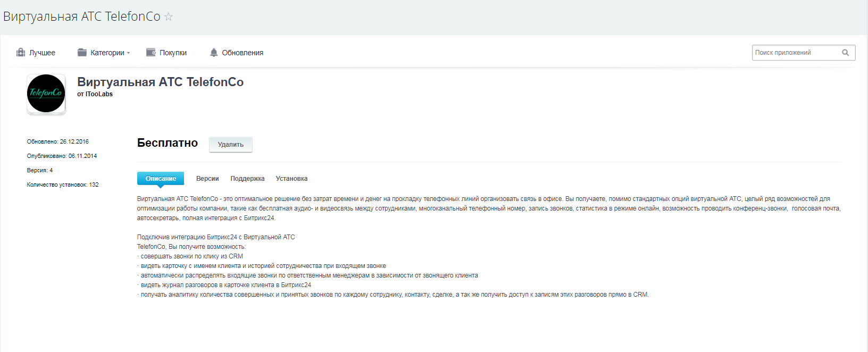Open the Покупки section

[x=173, y=53]
